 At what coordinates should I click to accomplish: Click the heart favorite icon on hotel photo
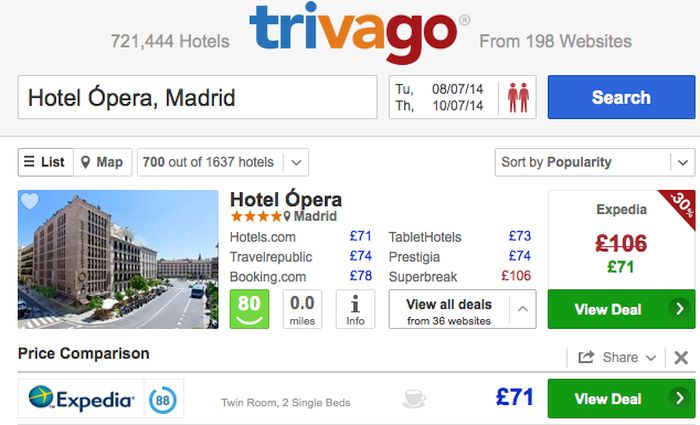click(x=30, y=201)
